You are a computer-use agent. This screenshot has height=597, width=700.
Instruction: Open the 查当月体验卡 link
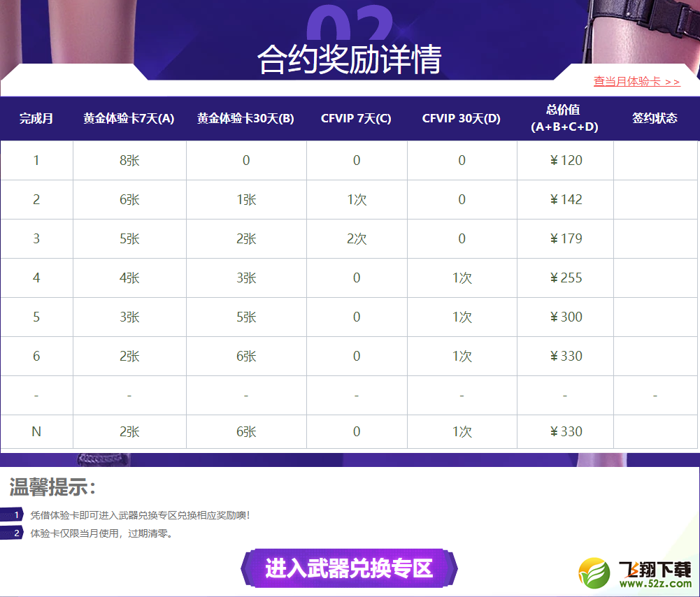click(636, 81)
